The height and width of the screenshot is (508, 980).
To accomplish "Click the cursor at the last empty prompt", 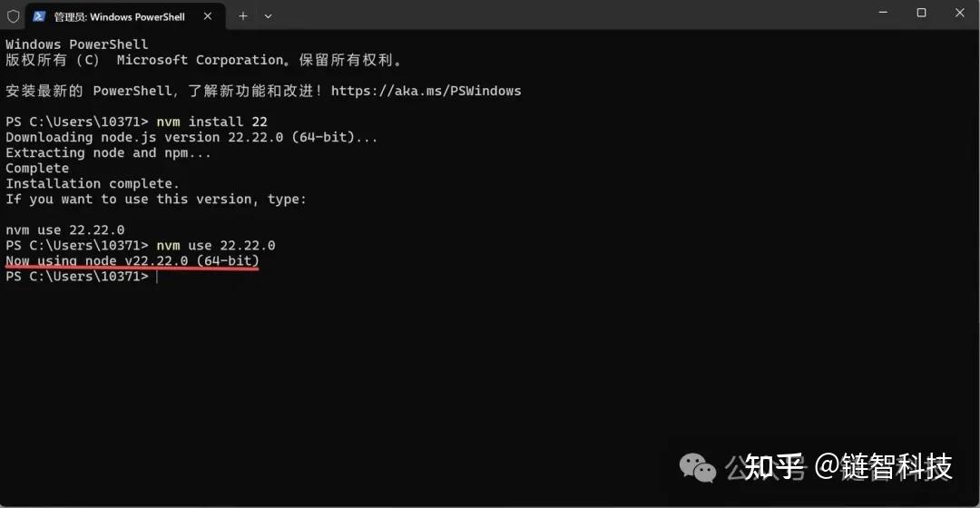I will 157,276.
